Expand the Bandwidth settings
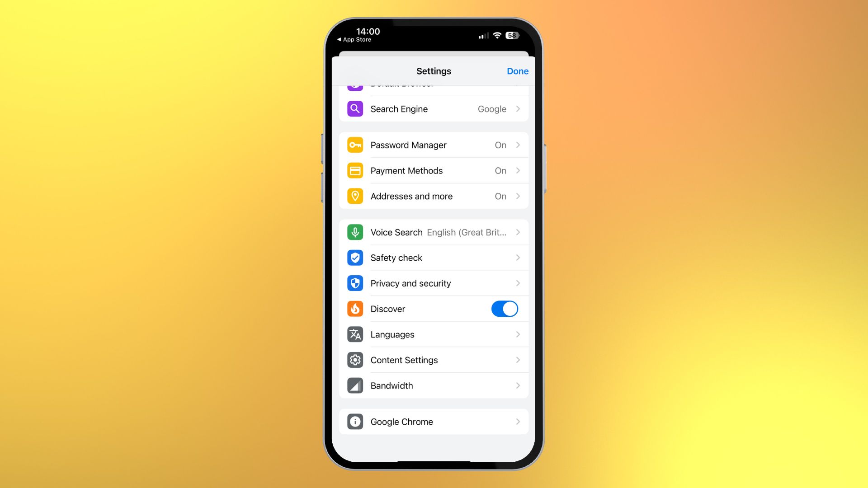Viewport: 868px width, 488px height. pos(434,385)
